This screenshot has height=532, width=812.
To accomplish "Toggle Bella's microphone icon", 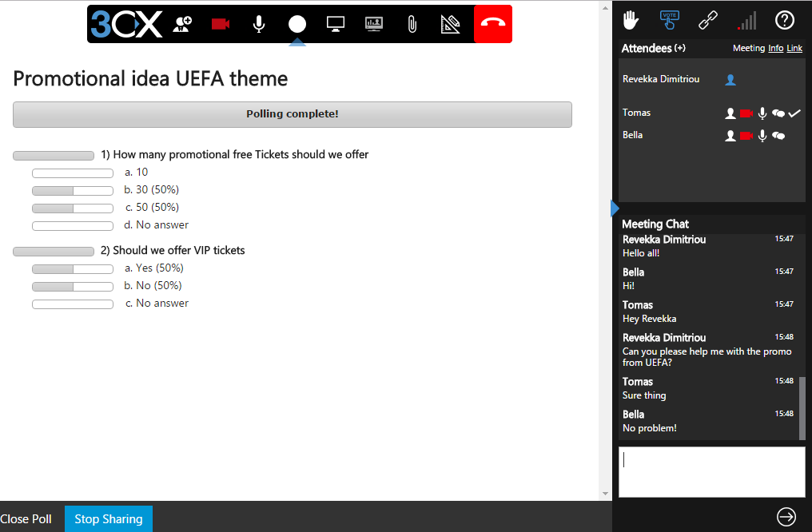I will coord(762,136).
